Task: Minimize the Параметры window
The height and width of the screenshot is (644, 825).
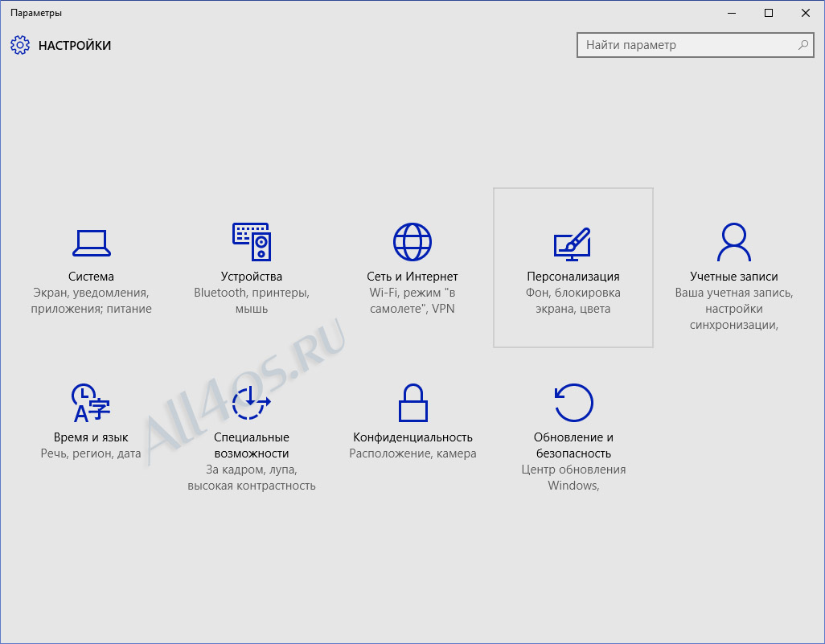Action: point(732,13)
